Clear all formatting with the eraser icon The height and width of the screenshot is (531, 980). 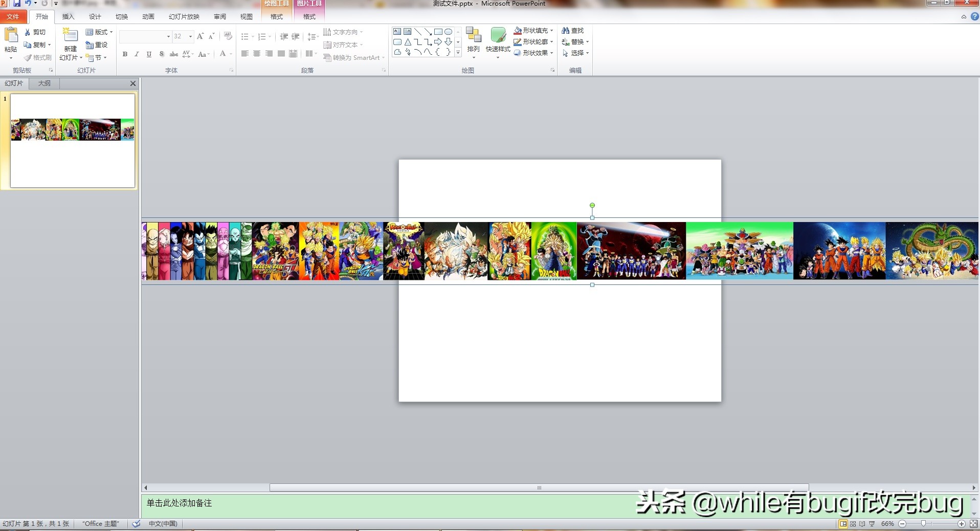coord(228,36)
